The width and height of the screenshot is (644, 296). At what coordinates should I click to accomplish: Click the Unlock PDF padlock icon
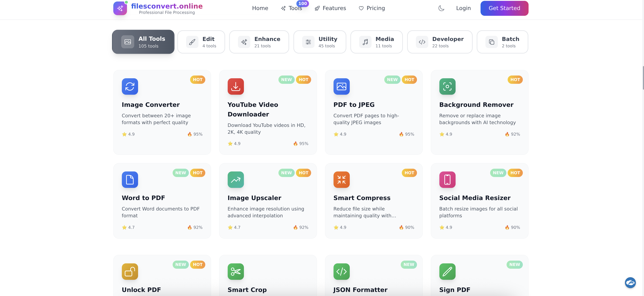(130, 271)
